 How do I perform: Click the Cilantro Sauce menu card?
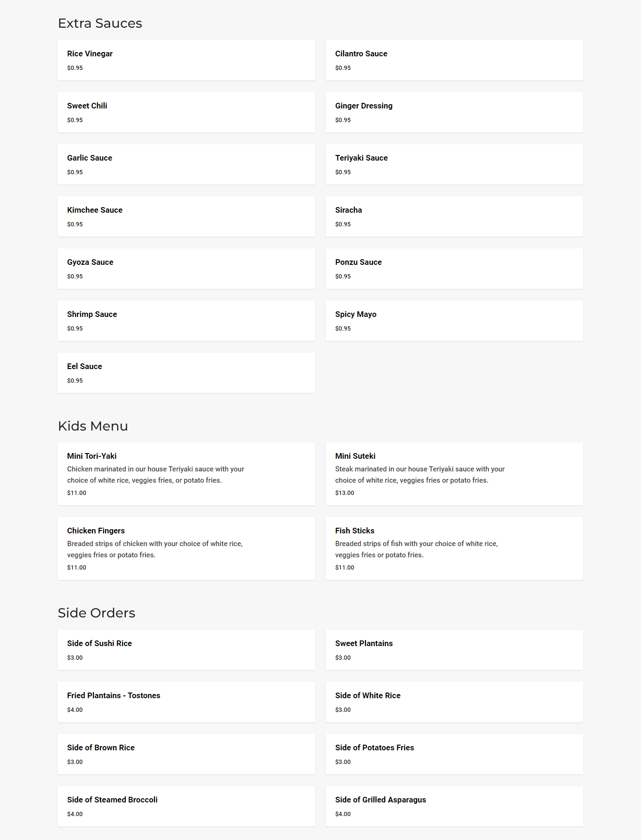[454, 60]
